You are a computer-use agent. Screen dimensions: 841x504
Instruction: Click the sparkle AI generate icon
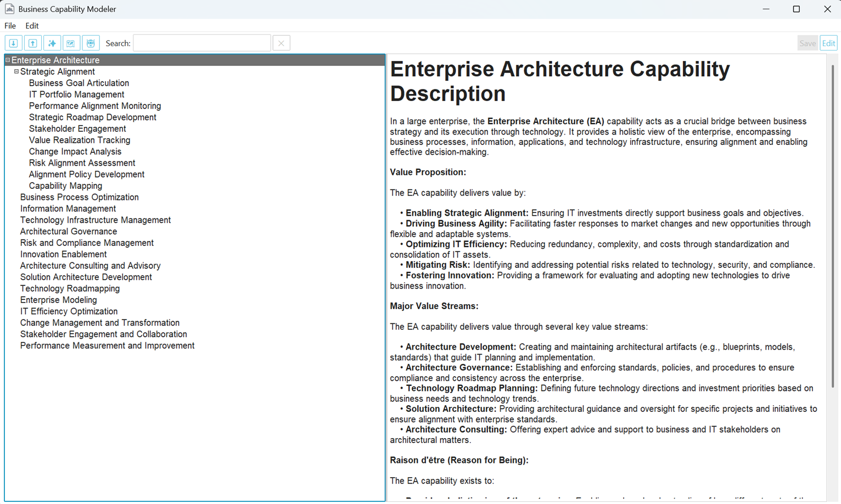[x=52, y=43]
